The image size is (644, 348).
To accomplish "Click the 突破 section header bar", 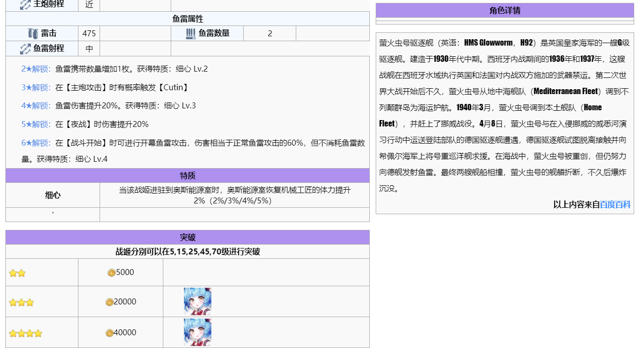I will point(187,237).
